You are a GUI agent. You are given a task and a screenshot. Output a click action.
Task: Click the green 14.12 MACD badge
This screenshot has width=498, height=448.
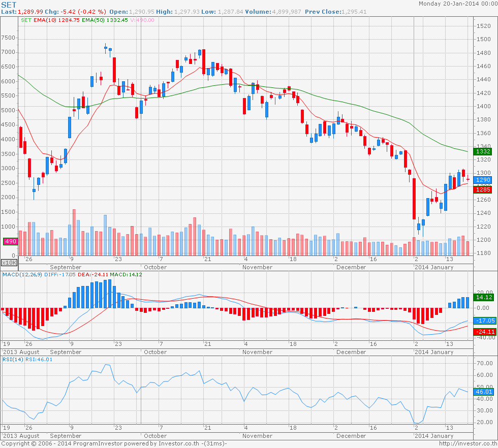[x=484, y=297]
